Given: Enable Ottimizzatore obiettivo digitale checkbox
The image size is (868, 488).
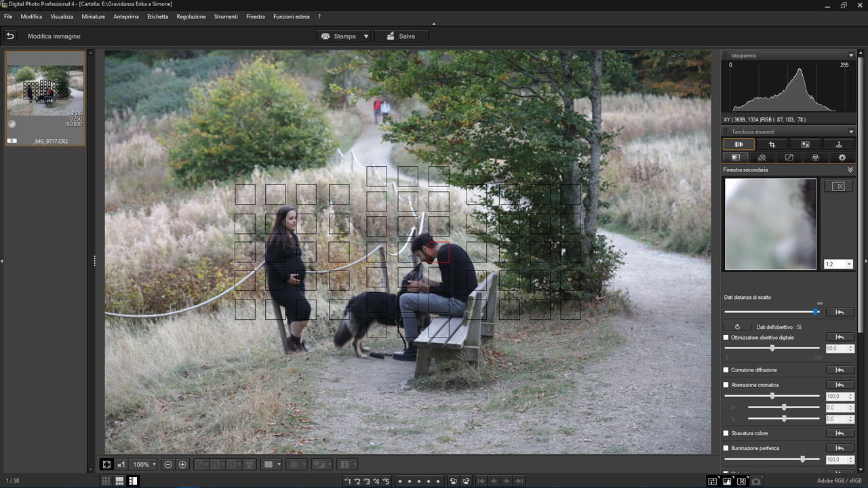Looking at the screenshot, I should (726, 337).
